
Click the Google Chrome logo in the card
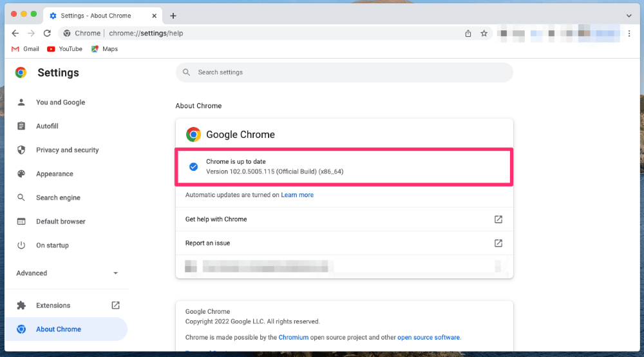tap(193, 134)
